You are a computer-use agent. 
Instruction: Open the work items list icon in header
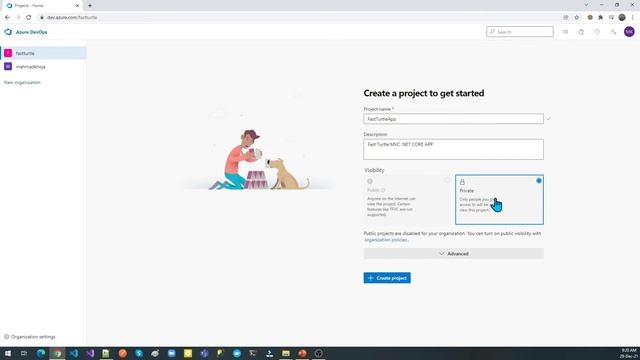[x=565, y=32]
